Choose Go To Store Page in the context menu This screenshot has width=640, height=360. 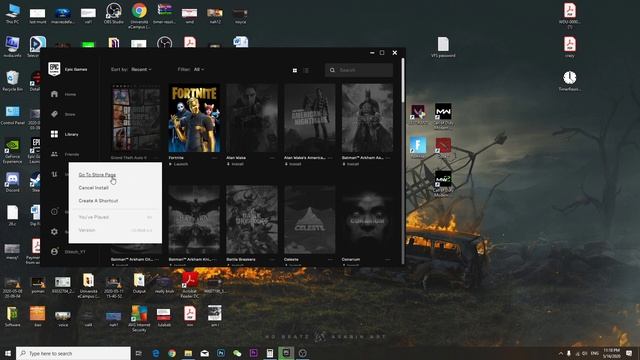click(97, 175)
